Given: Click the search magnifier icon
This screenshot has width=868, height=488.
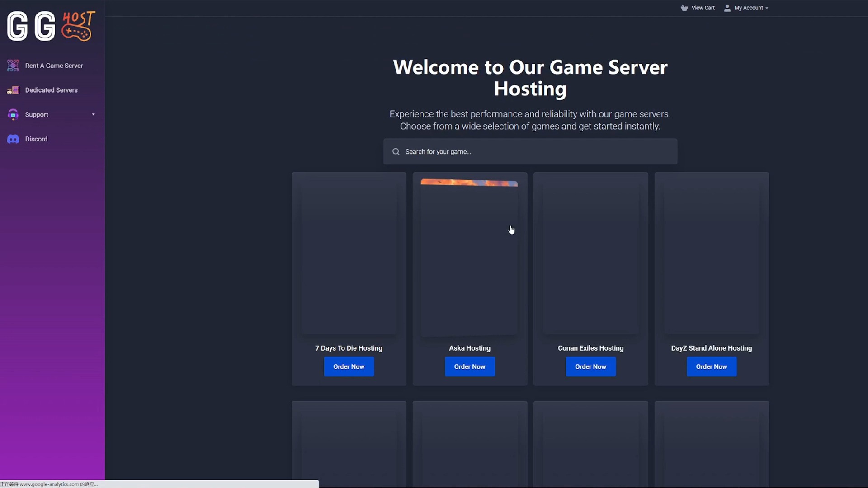Looking at the screenshot, I should (x=396, y=151).
